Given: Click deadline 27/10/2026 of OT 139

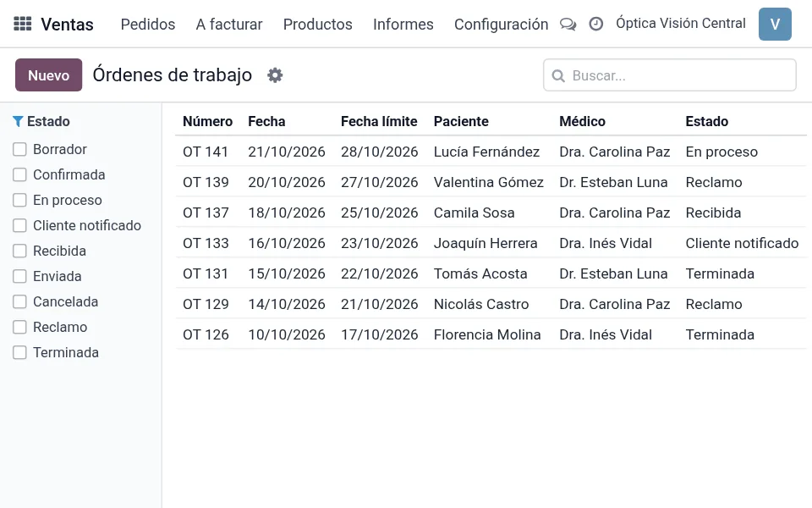Looking at the screenshot, I should point(379,183).
